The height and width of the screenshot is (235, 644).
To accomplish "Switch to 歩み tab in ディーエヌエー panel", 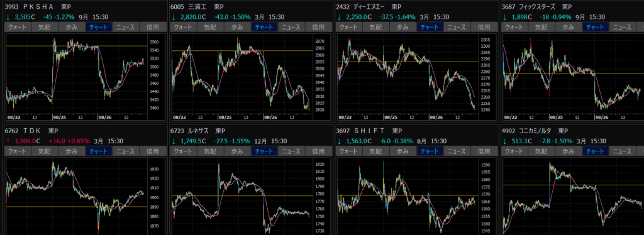I will 403,27.
